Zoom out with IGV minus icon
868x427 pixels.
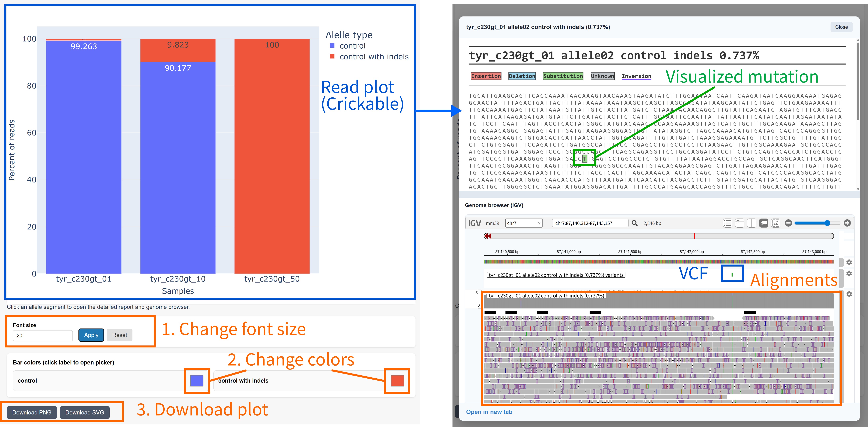788,223
